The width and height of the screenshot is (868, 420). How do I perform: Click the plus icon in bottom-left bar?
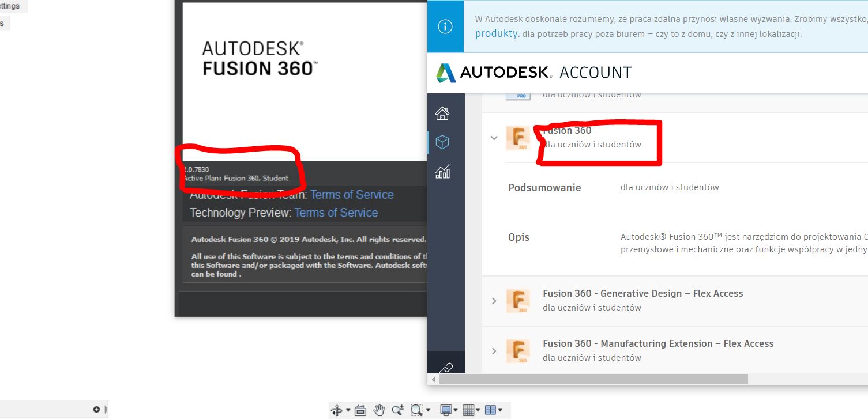point(96,410)
